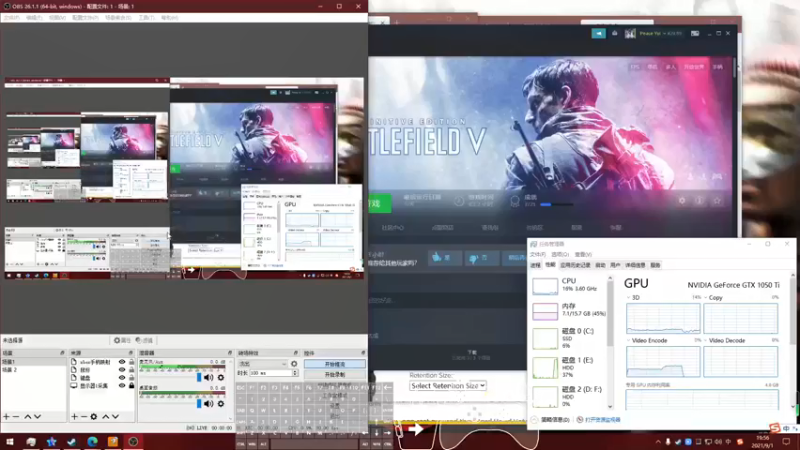This screenshot has height=450, width=800.
Task: Click 开始推流 start streaming button
Action: [x=335, y=364]
